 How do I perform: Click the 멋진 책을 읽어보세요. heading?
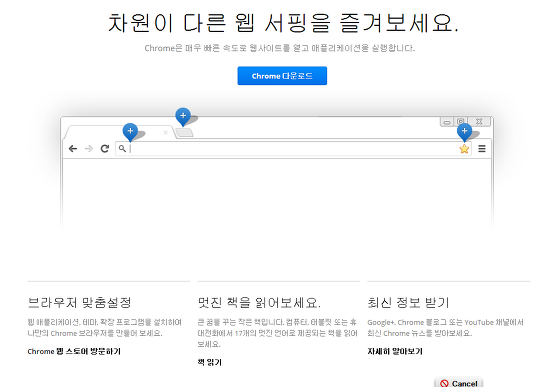point(259,303)
